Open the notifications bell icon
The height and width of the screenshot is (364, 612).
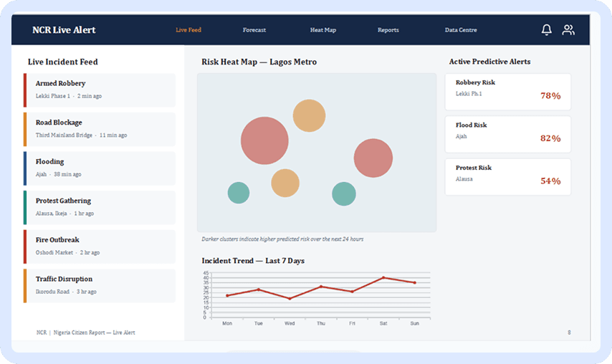tap(546, 29)
